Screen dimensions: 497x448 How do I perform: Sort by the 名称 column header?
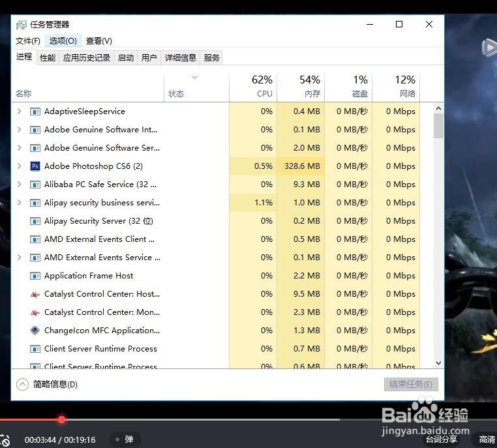(88, 87)
